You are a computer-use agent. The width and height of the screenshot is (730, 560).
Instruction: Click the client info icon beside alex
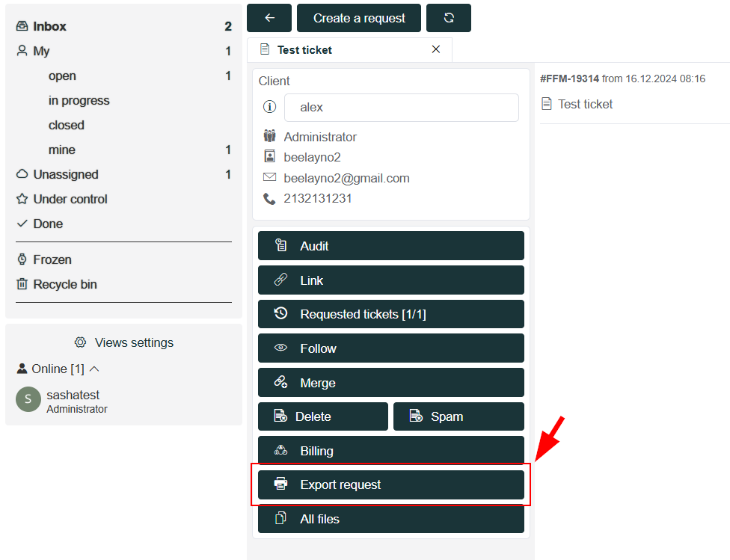click(x=269, y=107)
